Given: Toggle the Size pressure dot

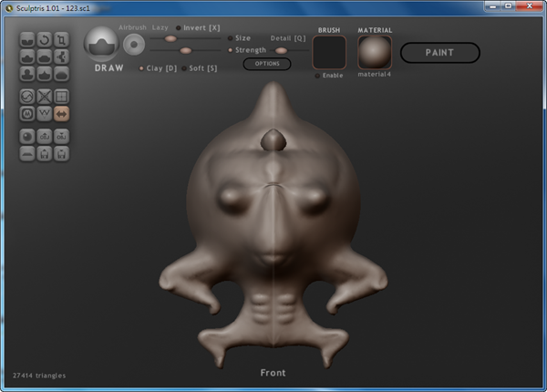Looking at the screenshot, I should click(231, 38).
